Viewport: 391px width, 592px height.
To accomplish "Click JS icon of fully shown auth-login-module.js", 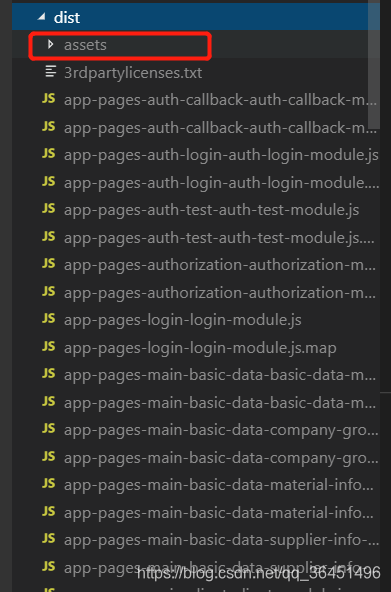I will point(49,153).
